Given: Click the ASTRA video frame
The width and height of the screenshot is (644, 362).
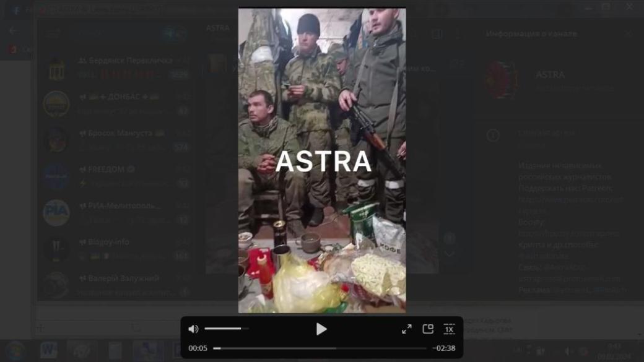Looking at the screenshot, I should [x=322, y=161].
